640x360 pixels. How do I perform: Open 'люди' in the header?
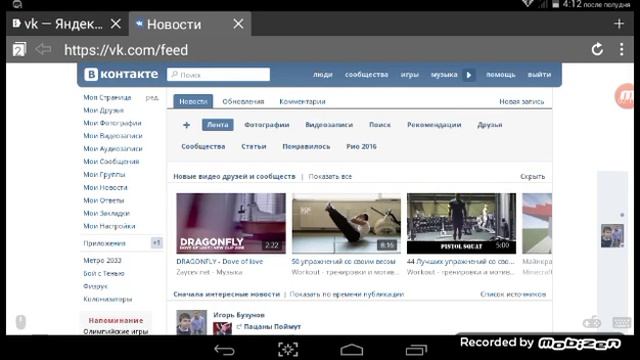pyautogui.click(x=322, y=75)
